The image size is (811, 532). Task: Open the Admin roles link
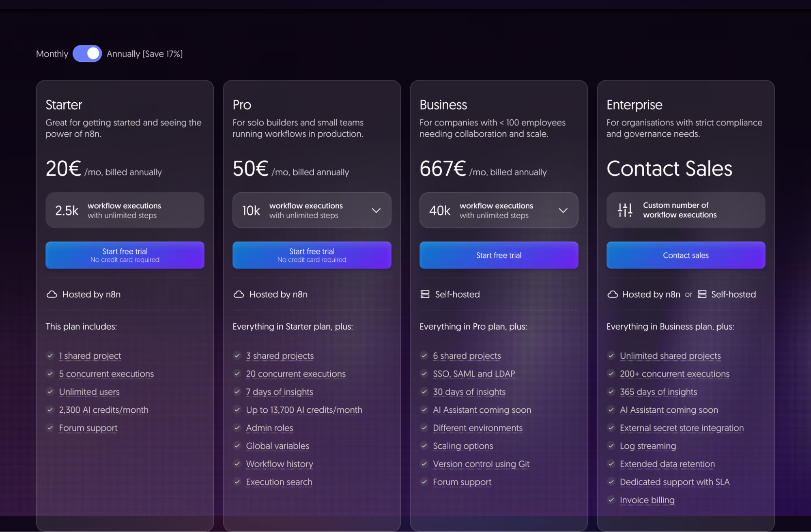tap(269, 428)
